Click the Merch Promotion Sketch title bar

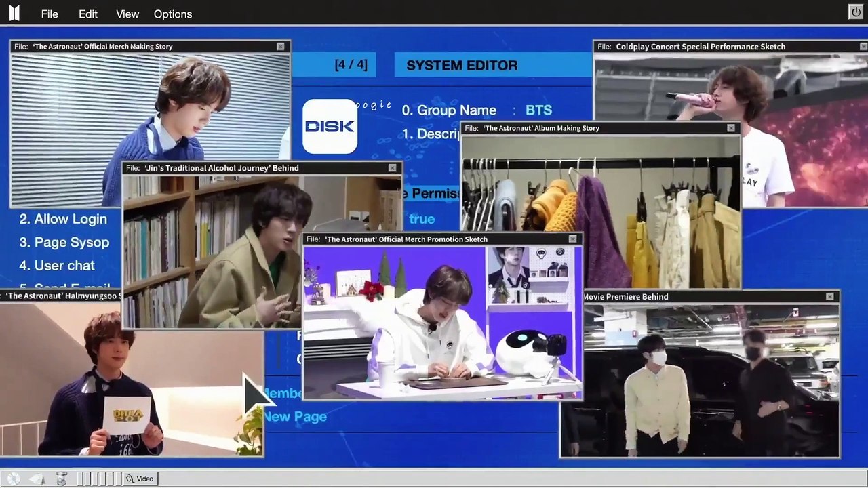[x=442, y=239]
